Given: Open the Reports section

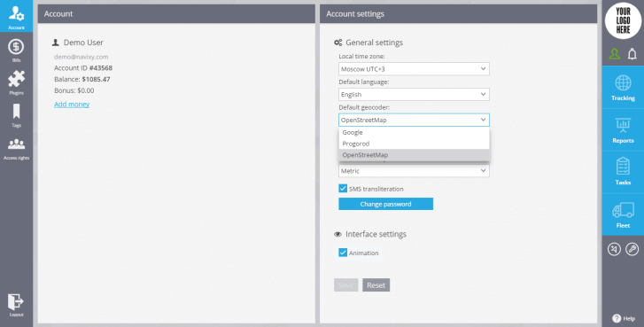Looking at the screenshot, I should [623, 129].
